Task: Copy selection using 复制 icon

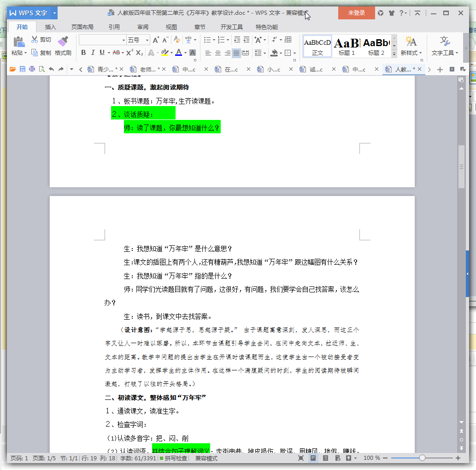Action: [34, 53]
